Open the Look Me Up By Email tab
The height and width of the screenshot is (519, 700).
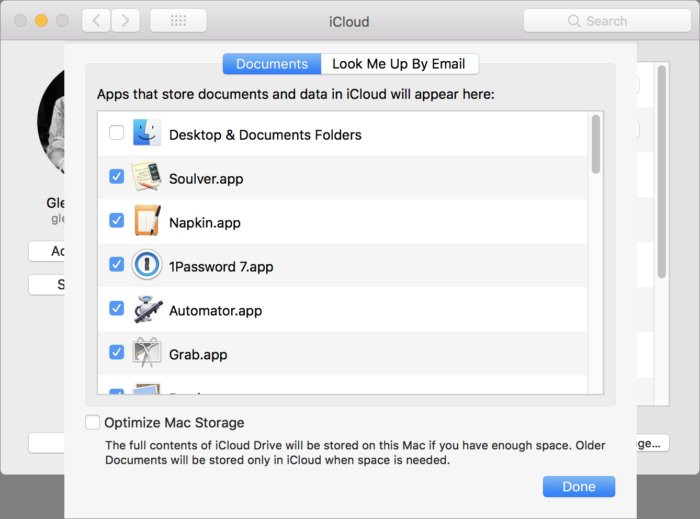(x=400, y=64)
